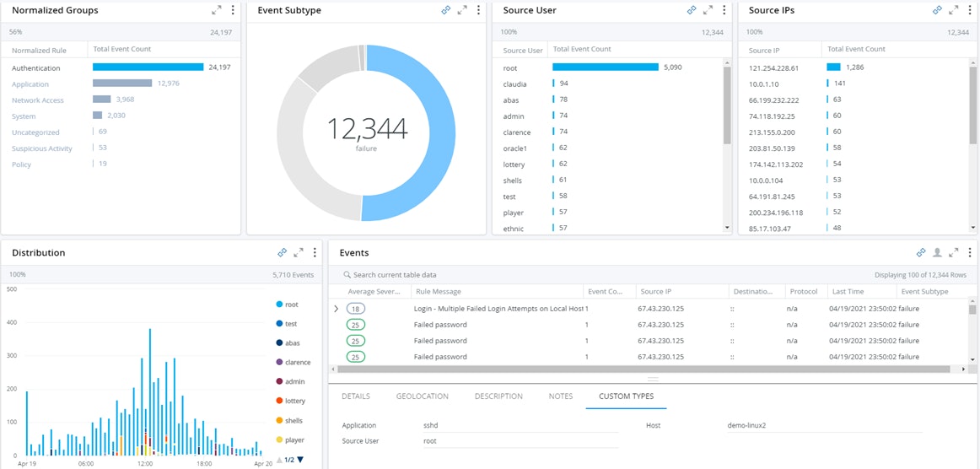980x469 pixels.
Task: Expand the first Events row with severity 18
Action: [337, 309]
